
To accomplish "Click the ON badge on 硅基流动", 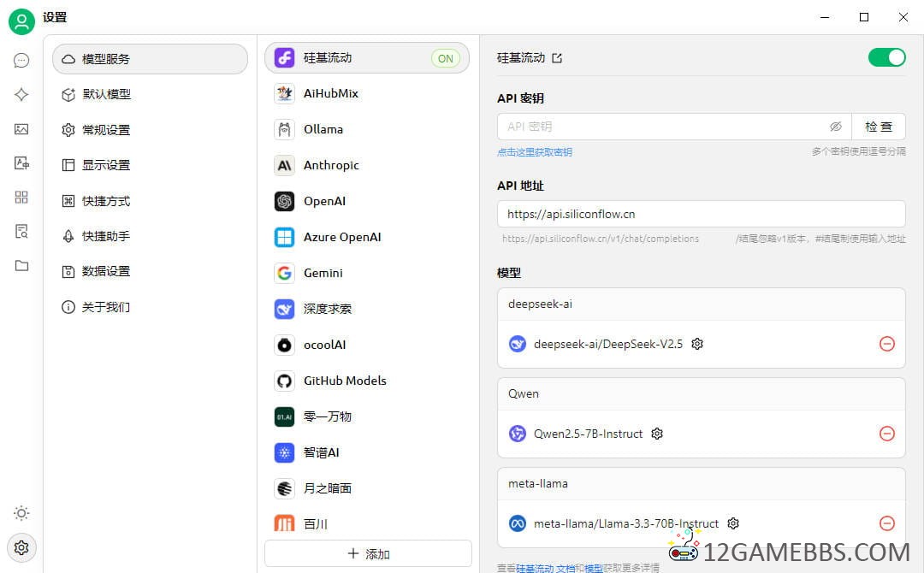I will tap(446, 58).
